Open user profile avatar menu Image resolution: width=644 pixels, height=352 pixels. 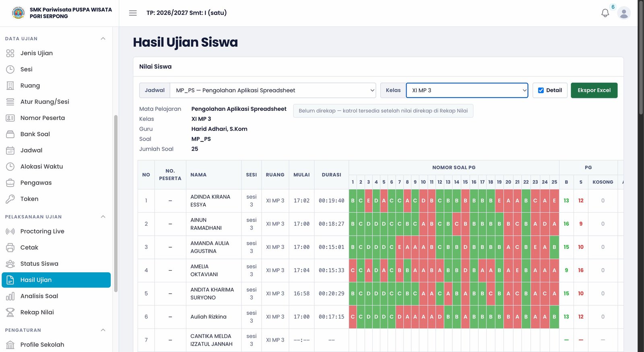[x=623, y=13]
